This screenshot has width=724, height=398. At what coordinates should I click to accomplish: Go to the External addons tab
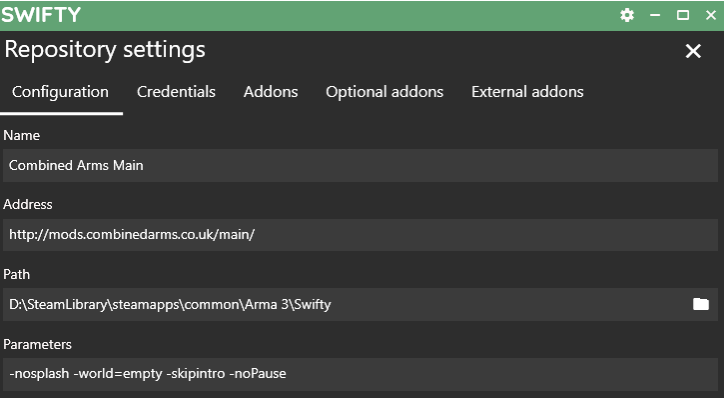coord(527,92)
